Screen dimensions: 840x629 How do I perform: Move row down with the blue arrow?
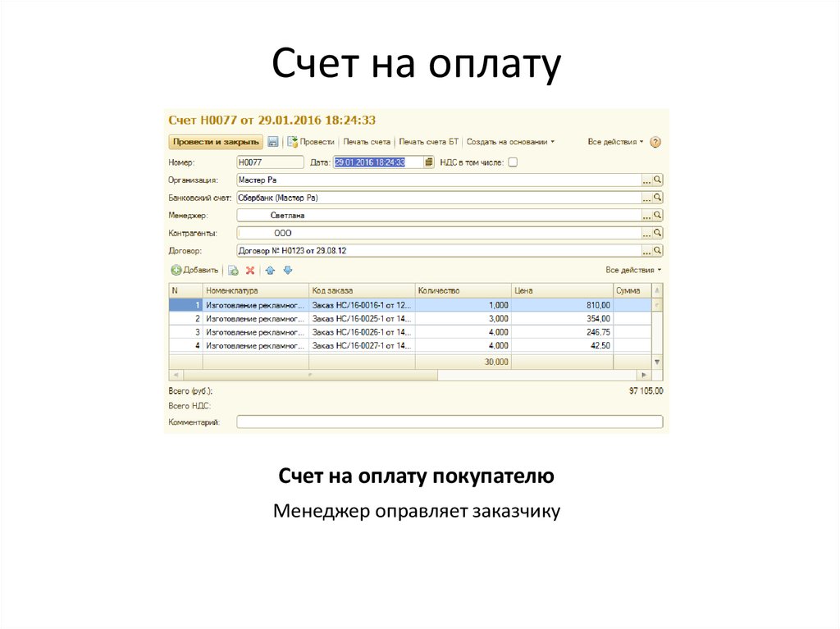click(x=288, y=271)
